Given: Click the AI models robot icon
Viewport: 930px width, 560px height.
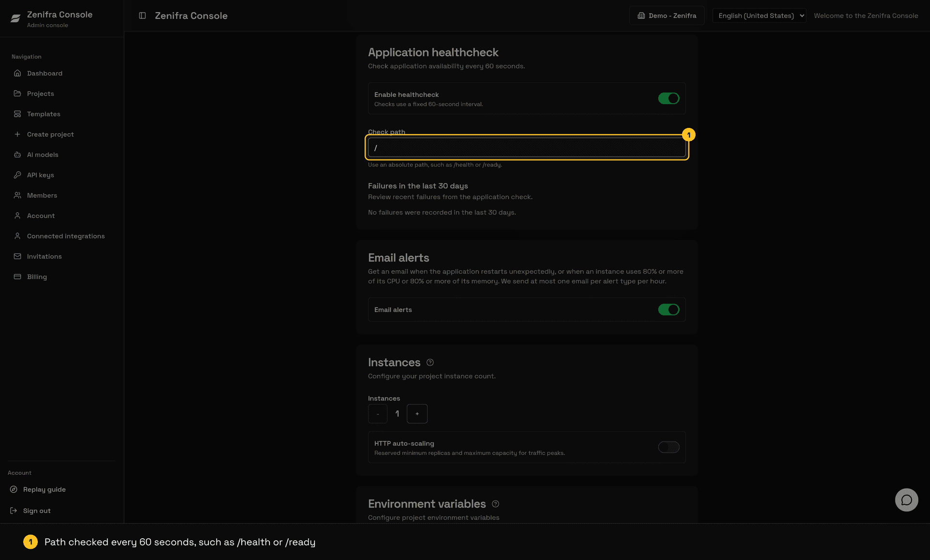Looking at the screenshot, I should coord(17,155).
